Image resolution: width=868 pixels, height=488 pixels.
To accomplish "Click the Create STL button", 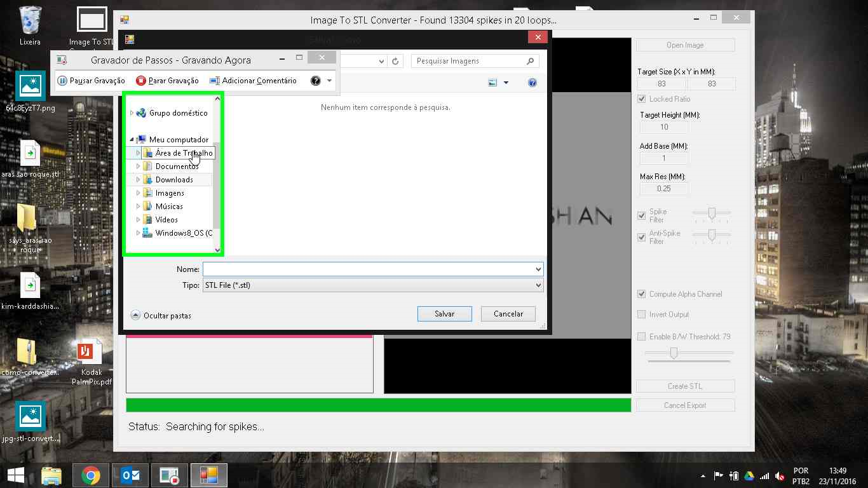I will pyautogui.click(x=685, y=386).
